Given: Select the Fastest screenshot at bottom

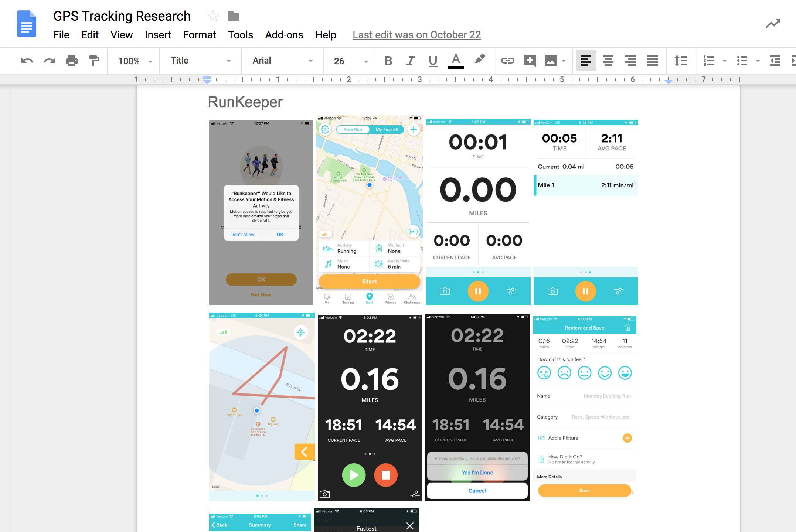Looking at the screenshot, I should pos(367,520).
